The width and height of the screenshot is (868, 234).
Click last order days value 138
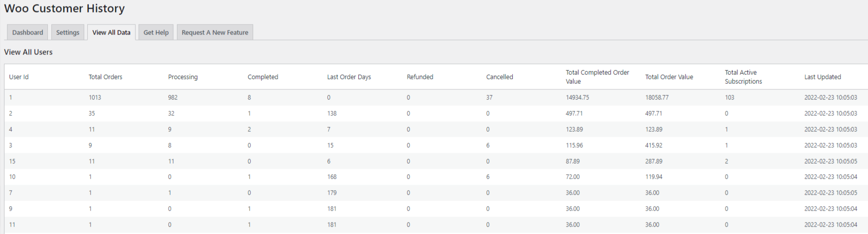click(332, 113)
